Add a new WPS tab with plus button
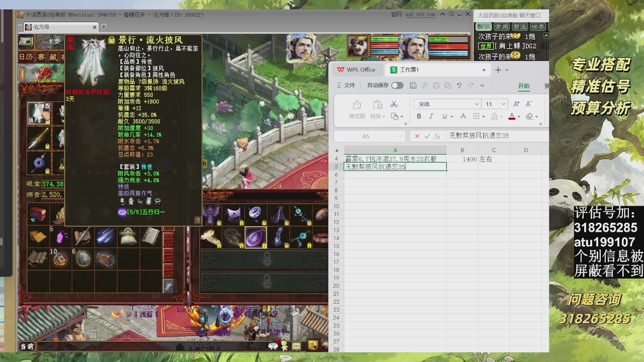 [x=498, y=70]
